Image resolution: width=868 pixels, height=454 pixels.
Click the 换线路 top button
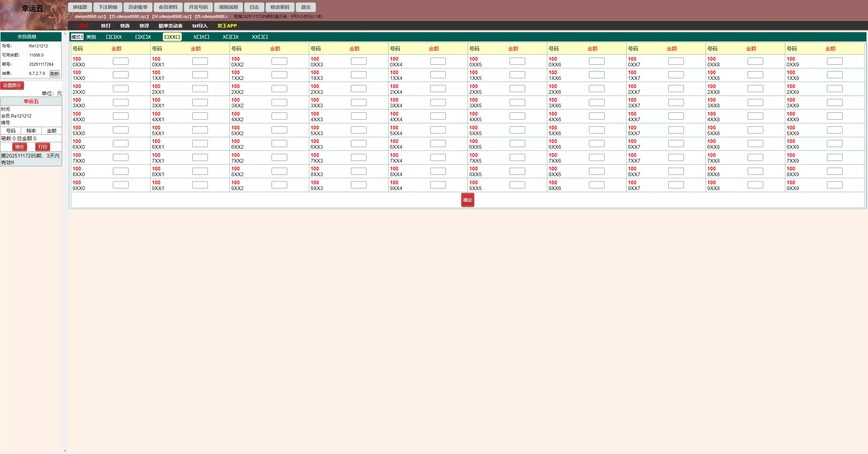point(80,7)
